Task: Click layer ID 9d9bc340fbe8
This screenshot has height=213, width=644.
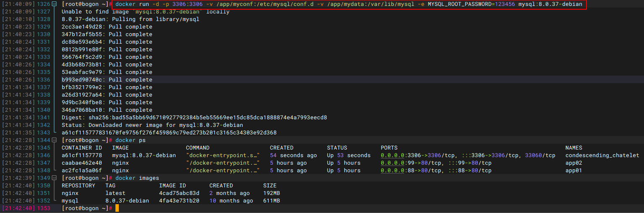Action: pos(82,103)
